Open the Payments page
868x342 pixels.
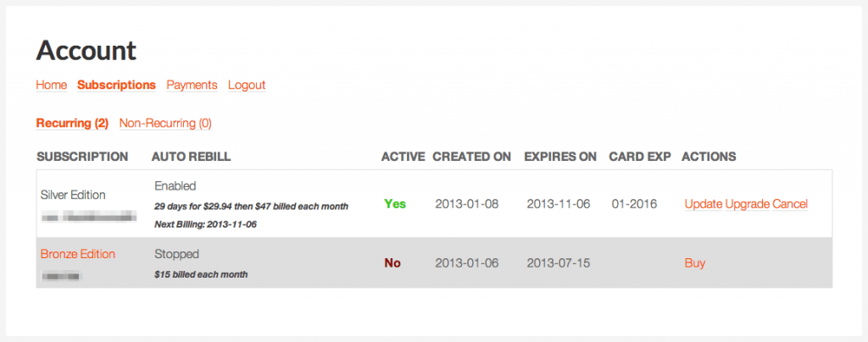pyautogui.click(x=192, y=85)
